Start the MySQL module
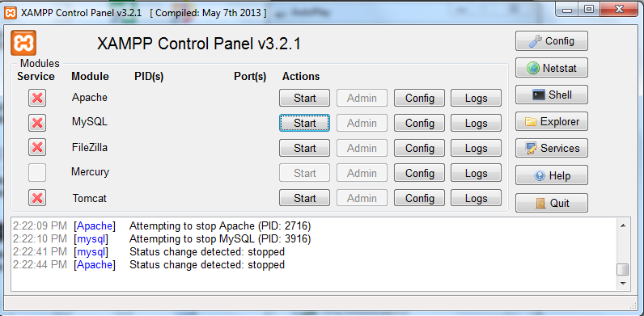The width and height of the screenshot is (644, 316). (304, 123)
